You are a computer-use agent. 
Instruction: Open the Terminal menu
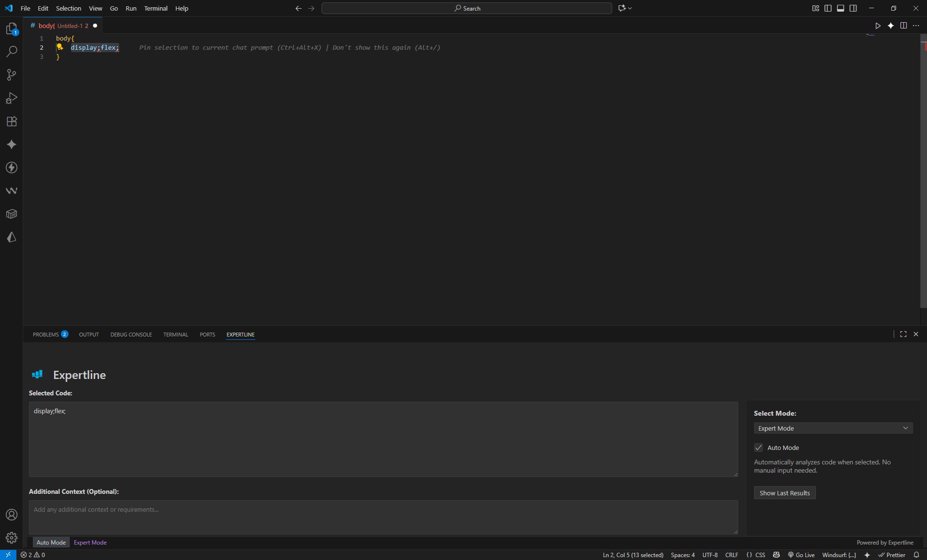pyautogui.click(x=155, y=8)
